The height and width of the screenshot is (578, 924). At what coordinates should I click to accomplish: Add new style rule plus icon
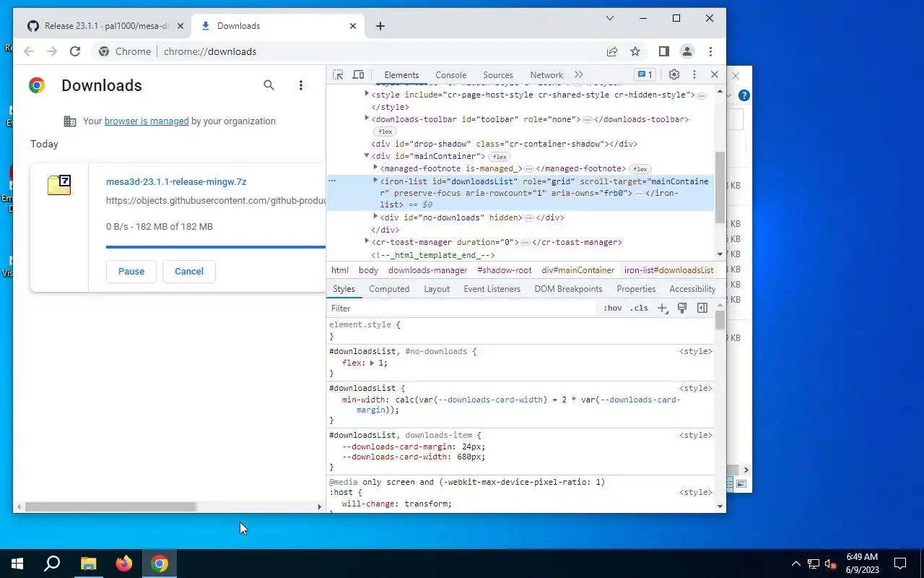tap(663, 309)
